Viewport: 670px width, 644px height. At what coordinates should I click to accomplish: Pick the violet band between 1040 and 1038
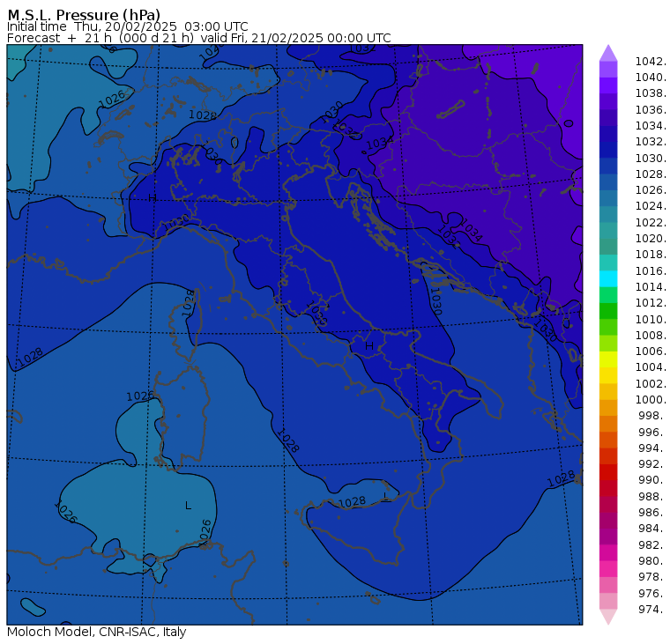(608, 85)
